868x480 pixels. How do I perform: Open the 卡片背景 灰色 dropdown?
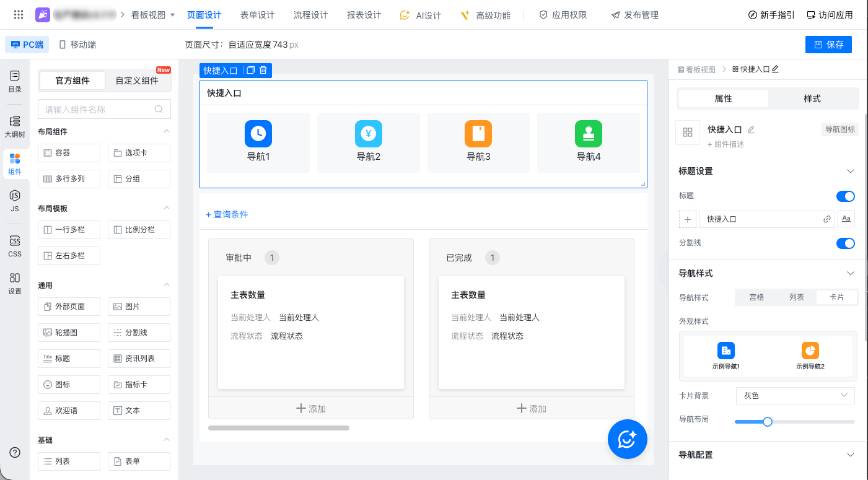[x=796, y=395]
